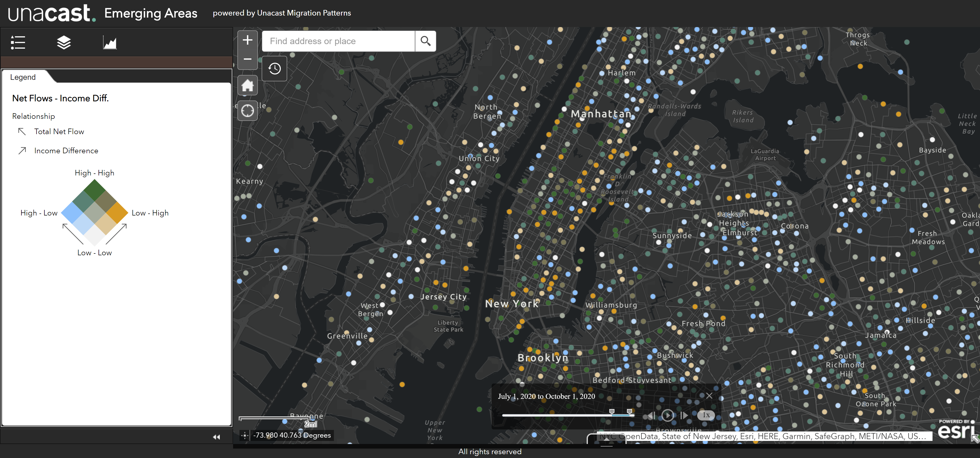Viewport: 980px width, 458px height.
Task: Click the 'High - High' legend label
Action: (x=94, y=173)
